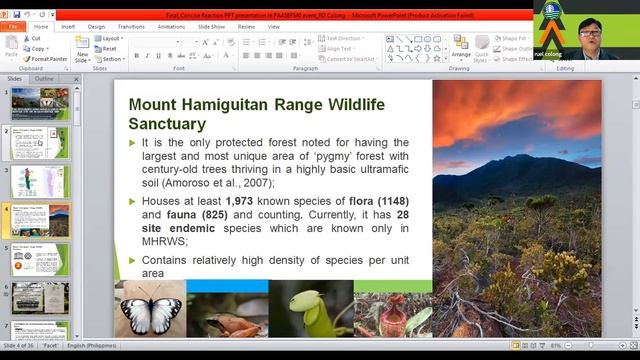The height and width of the screenshot is (360, 640).
Task: Switch to the Insert tab
Action: tap(68, 27)
